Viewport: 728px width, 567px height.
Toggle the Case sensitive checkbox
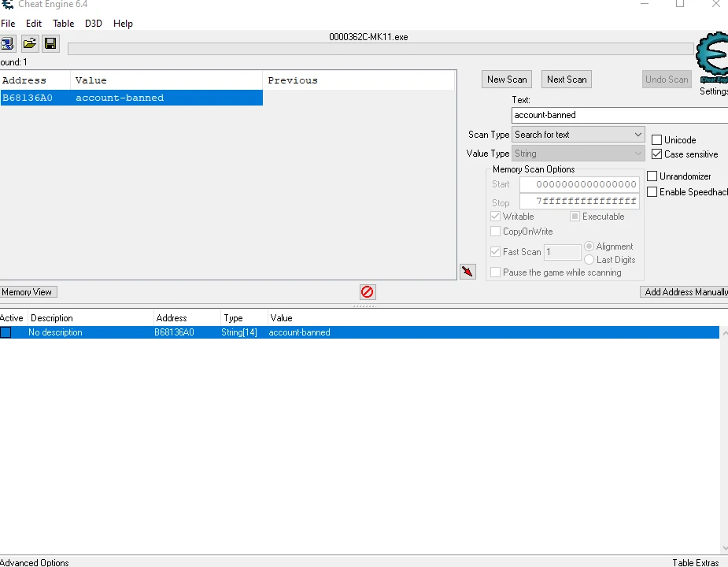tap(656, 154)
